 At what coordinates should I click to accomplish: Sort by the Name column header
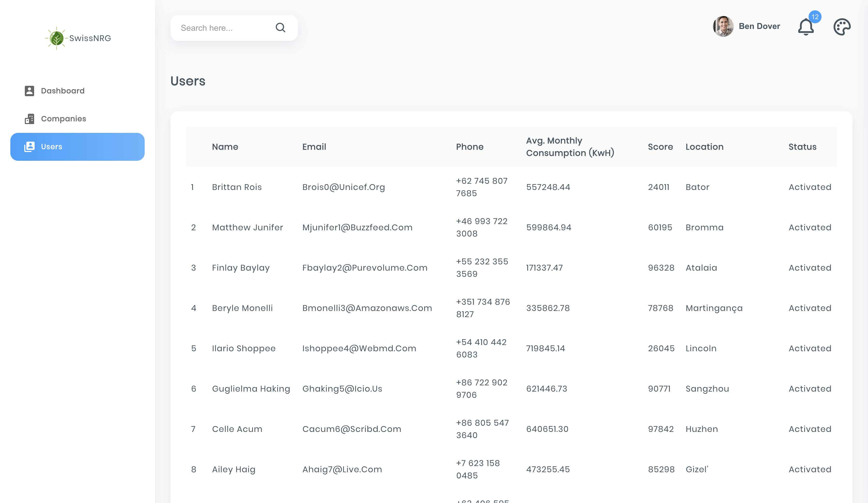225,147
